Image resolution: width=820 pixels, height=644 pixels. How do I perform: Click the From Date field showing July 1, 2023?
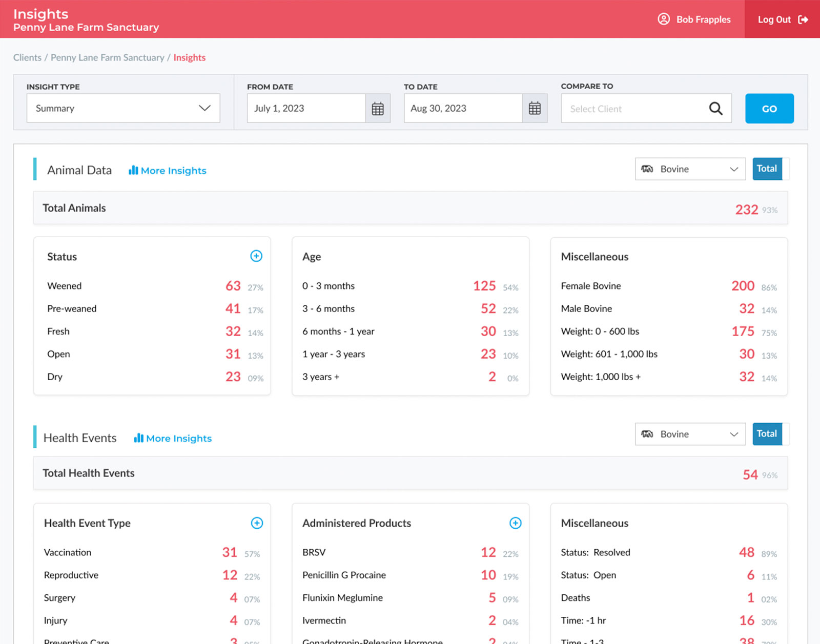tap(306, 109)
